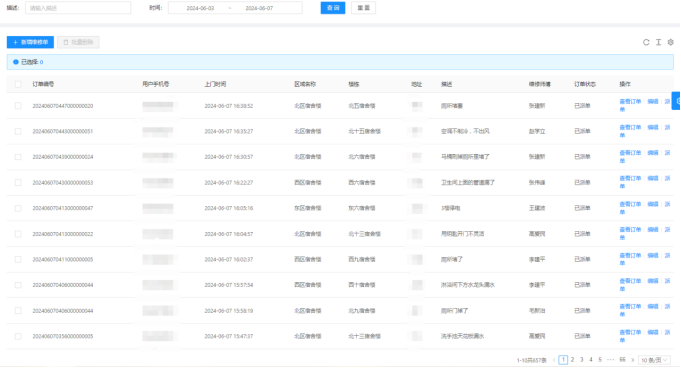
Task: Click the blue 查询 search button
Action: click(x=333, y=8)
